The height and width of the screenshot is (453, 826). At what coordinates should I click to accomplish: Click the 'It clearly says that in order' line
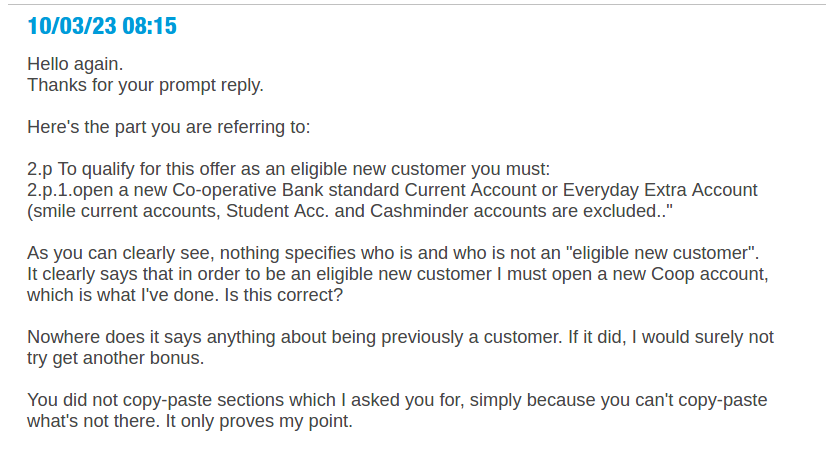(x=398, y=274)
